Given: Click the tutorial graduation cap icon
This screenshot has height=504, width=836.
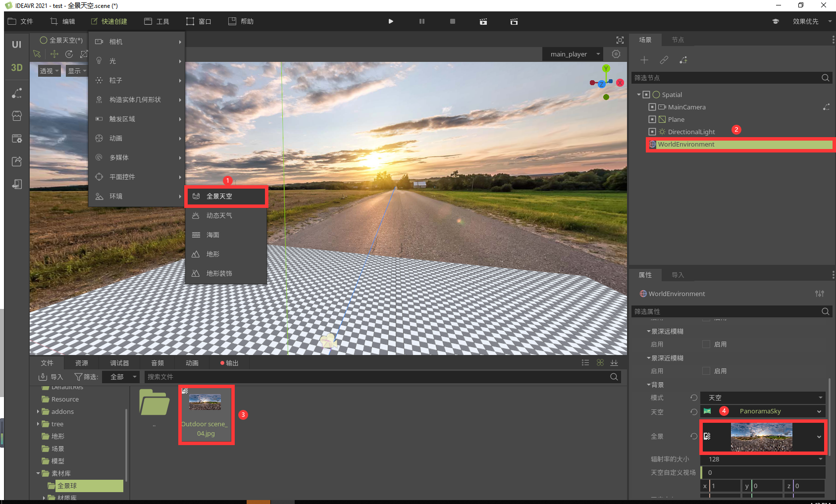Looking at the screenshot, I should [776, 21].
